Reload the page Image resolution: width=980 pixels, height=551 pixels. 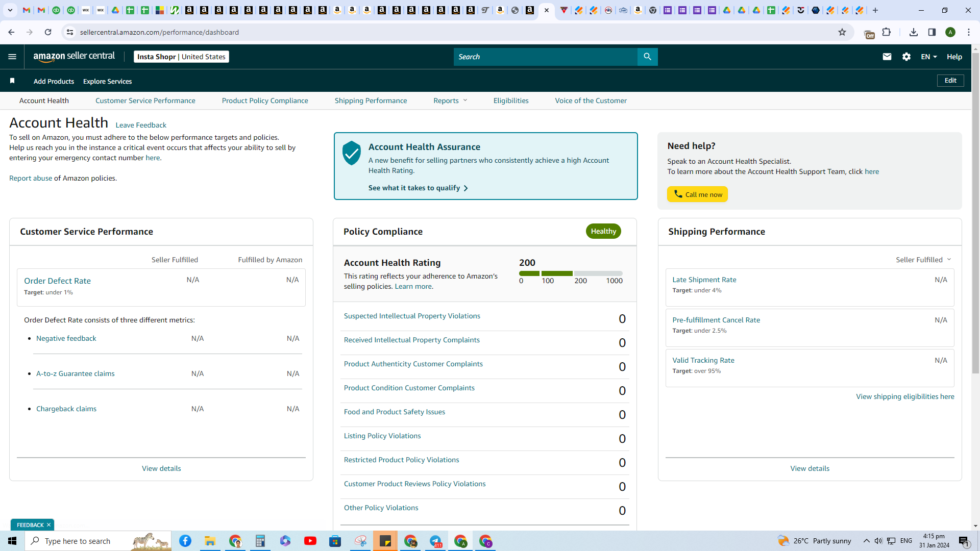[x=48, y=32]
